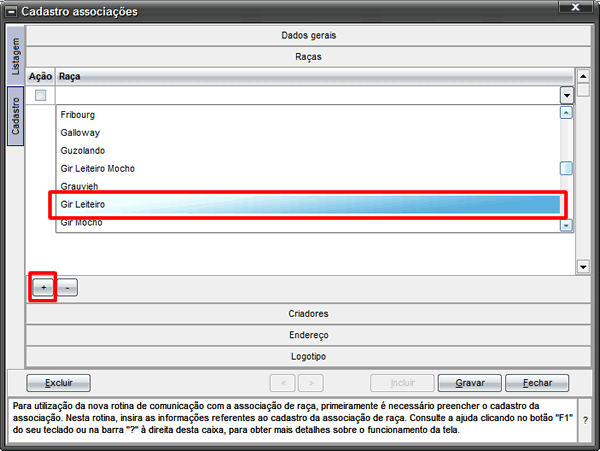600x451 pixels.
Task: Expand the Criadores section
Action: pos(308,314)
